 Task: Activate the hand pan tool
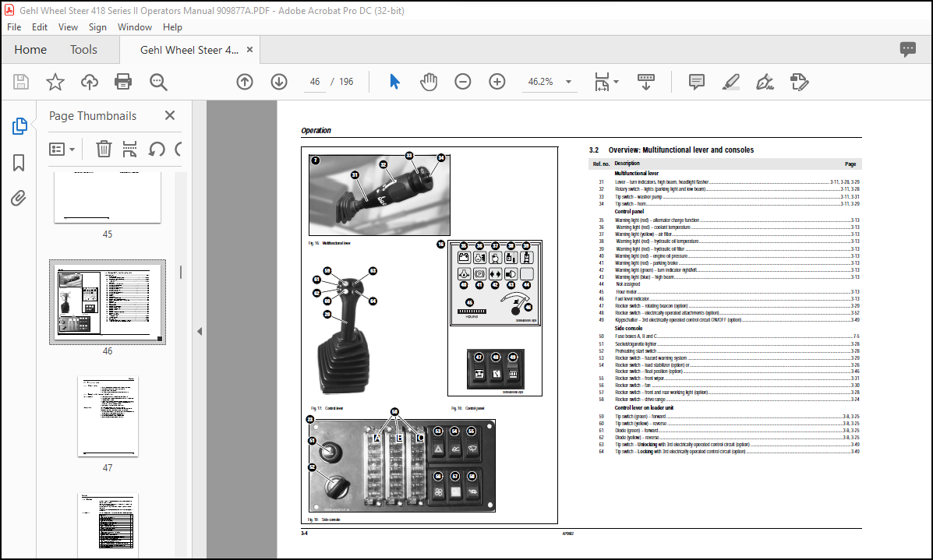coord(429,82)
